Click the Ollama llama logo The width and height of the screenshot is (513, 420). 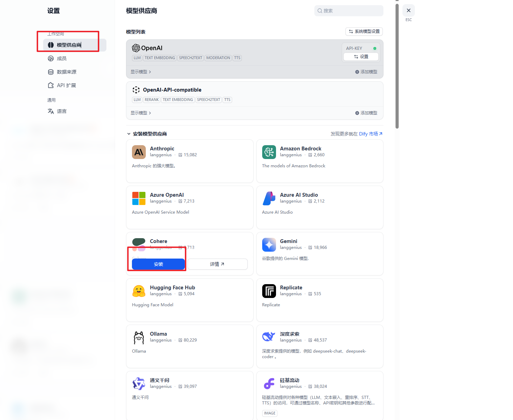pyautogui.click(x=139, y=337)
